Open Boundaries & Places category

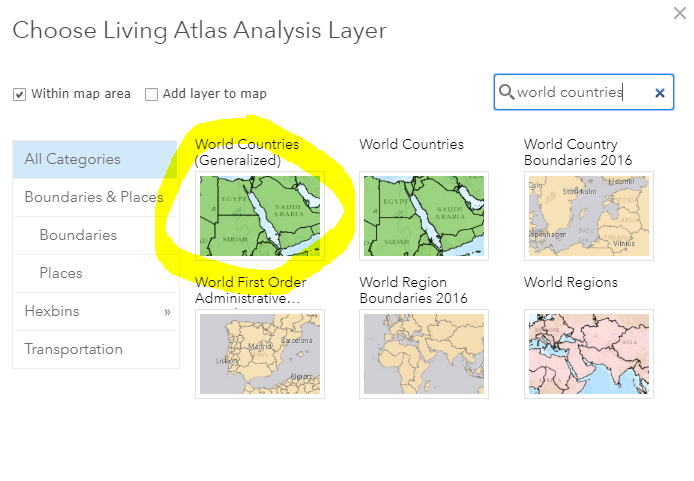click(95, 197)
